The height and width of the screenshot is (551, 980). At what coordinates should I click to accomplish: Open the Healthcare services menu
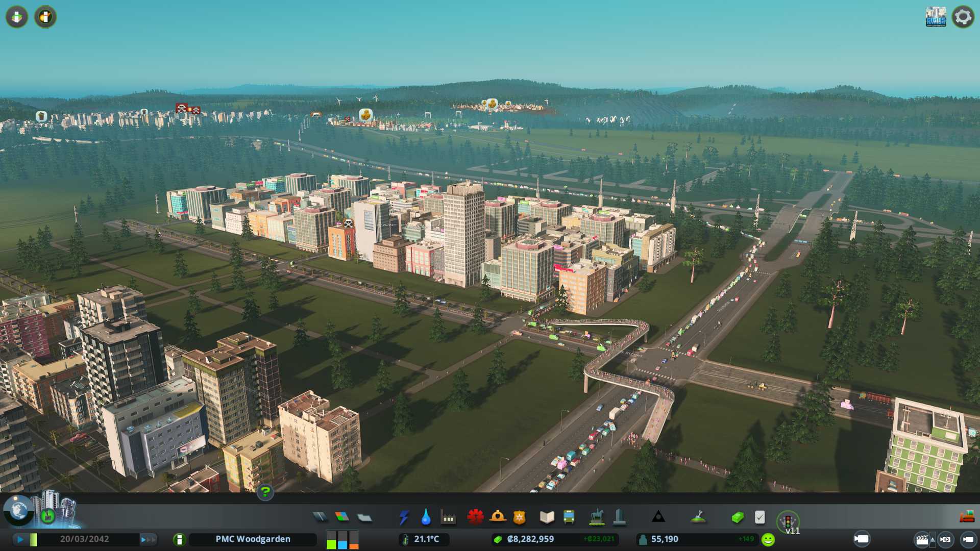click(x=475, y=517)
